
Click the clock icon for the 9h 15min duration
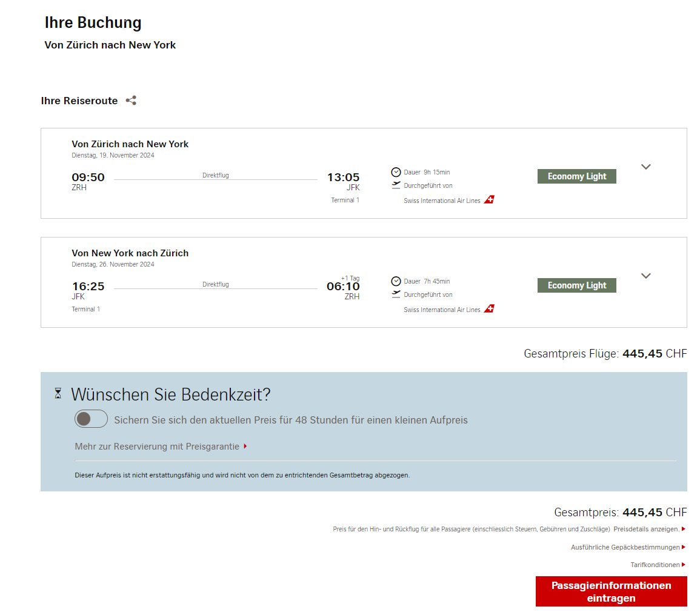396,172
